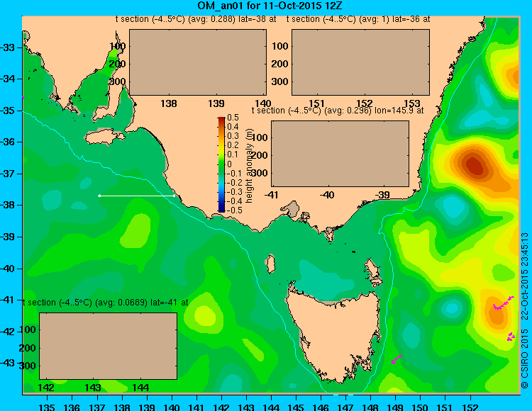Viewport: 532px width, 411px height.
Task: Click the -42 latitude axis label
Action: [x=8, y=332]
